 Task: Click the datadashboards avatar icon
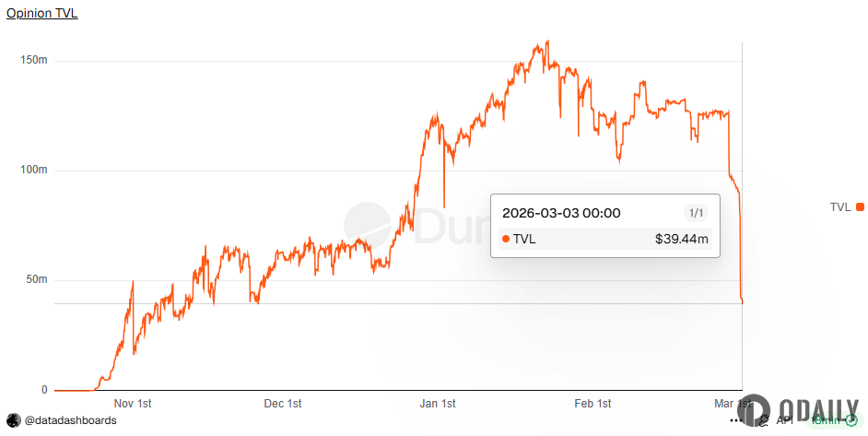[x=13, y=420]
